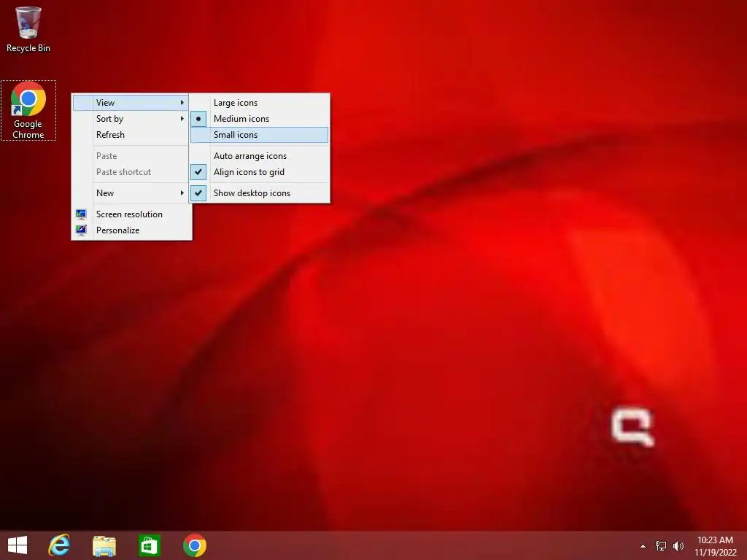Screen dimensions: 747x560
Task: Choose Personalize from context menu
Action: [131, 230]
